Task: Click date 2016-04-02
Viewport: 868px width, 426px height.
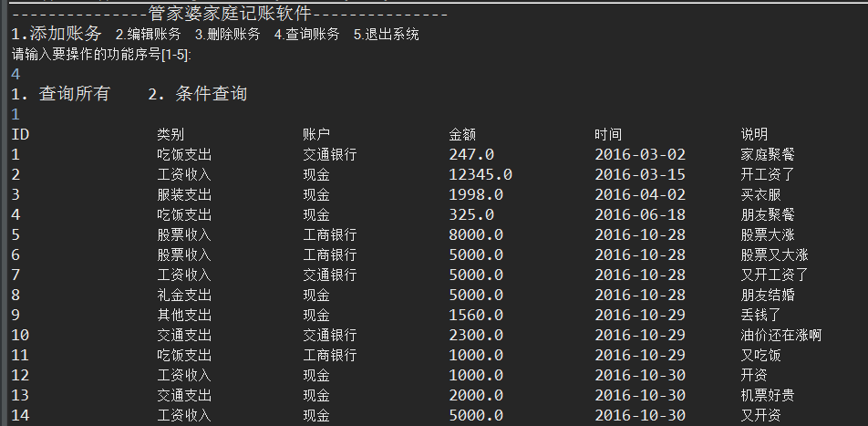Action: (640, 194)
